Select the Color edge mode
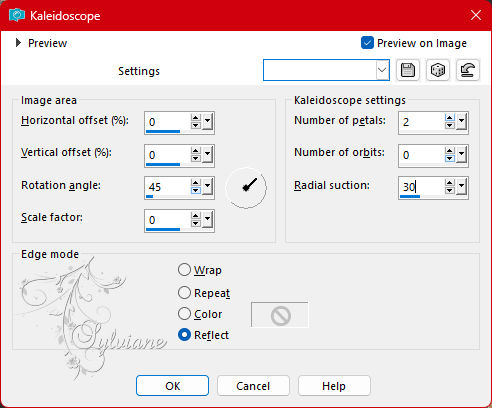Viewport: 492px width, 408px height. [184, 314]
